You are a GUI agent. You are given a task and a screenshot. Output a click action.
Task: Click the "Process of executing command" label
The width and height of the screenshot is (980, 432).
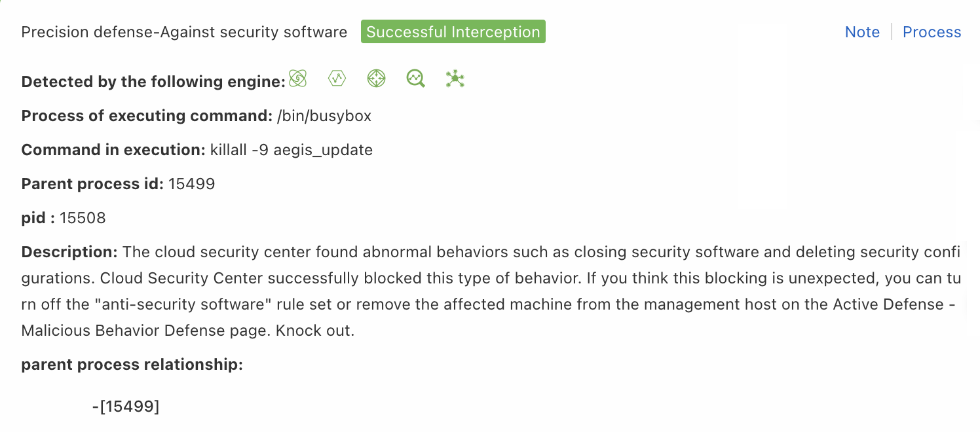tap(147, 116)
